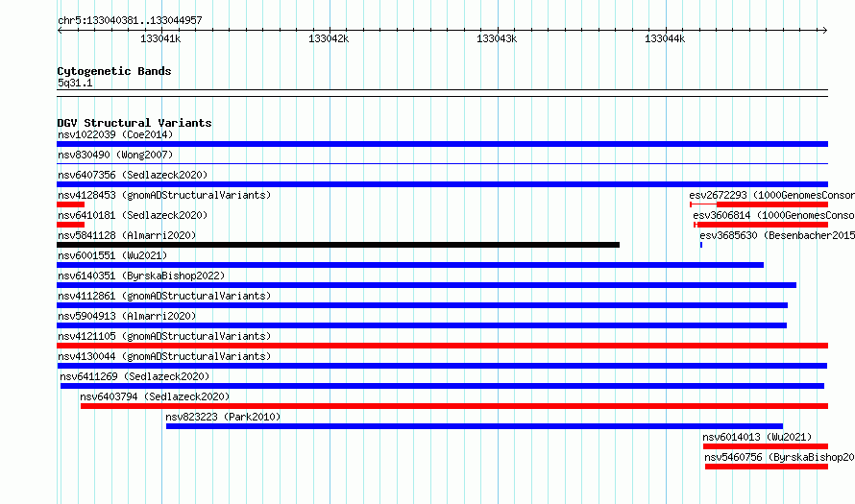Select the 5q31.1 band label

pos(75,83)
